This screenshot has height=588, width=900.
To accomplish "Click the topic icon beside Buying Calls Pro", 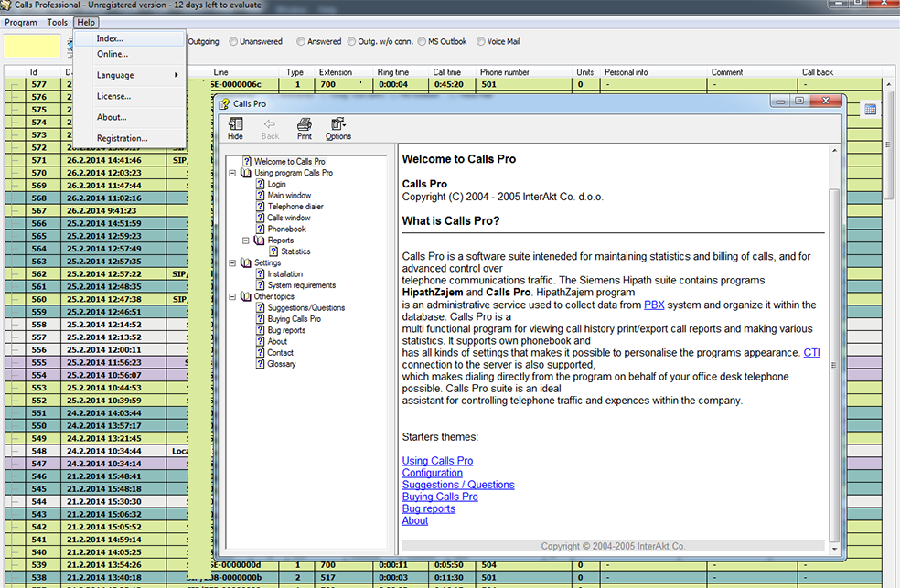I will 260,319.
